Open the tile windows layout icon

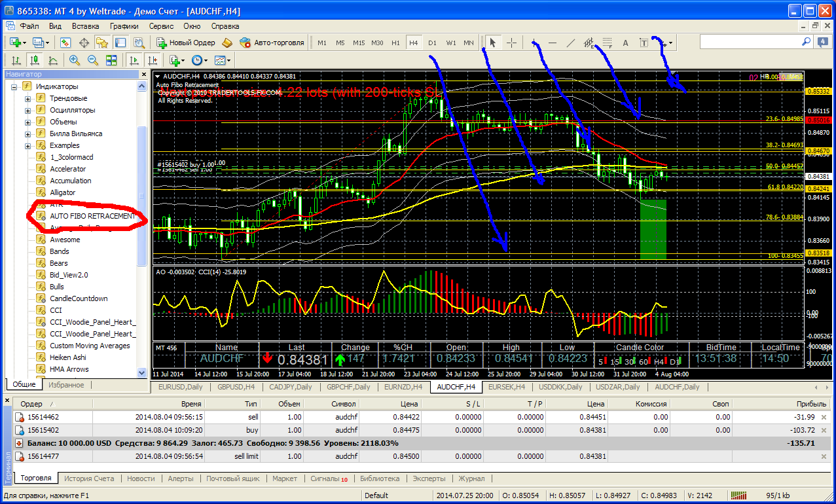(111, 60)
